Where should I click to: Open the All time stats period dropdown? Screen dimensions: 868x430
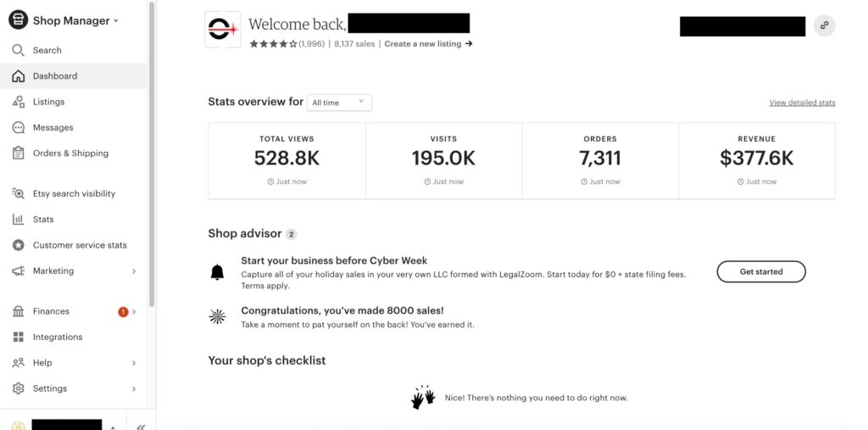tap(339, 103)
